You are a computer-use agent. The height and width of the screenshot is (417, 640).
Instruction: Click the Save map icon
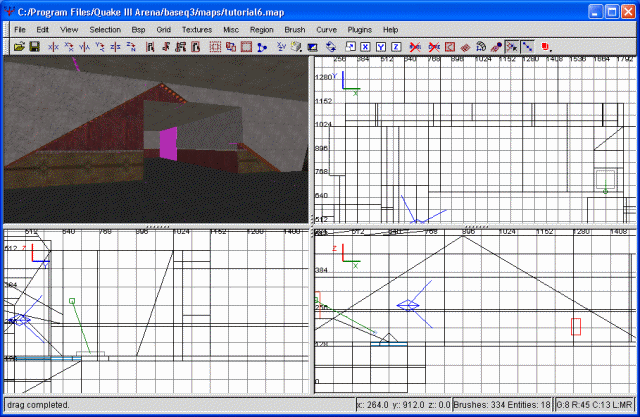[x=34, y=47]
